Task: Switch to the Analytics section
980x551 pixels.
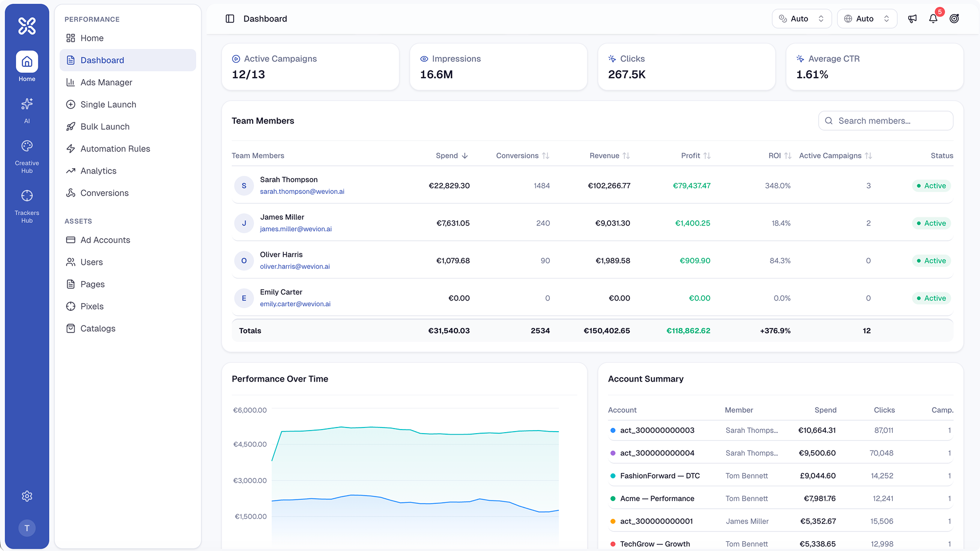Action: click(x=98, y=170)
